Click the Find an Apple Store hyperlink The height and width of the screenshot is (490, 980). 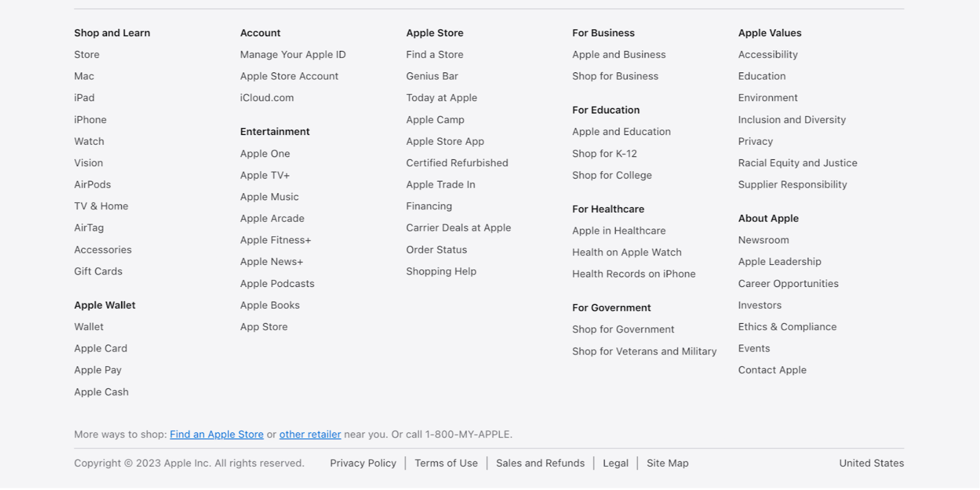click(x=217, y=434)
